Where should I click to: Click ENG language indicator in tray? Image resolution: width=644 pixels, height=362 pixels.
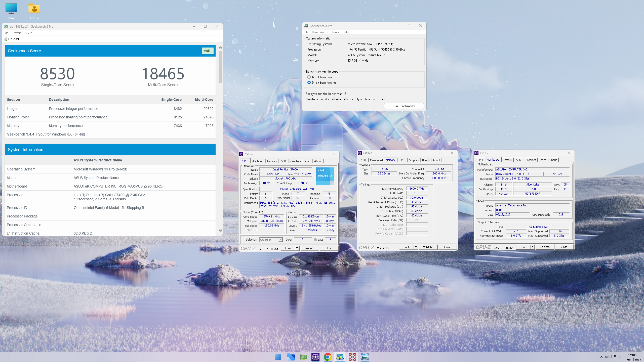tap(621, 357)
